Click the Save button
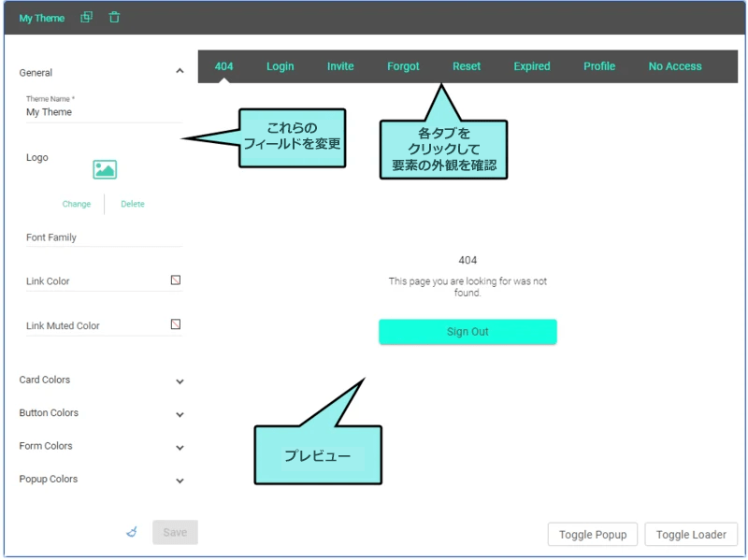The width and height of the screenshot is (748, 560). click(x=175, y=532)
